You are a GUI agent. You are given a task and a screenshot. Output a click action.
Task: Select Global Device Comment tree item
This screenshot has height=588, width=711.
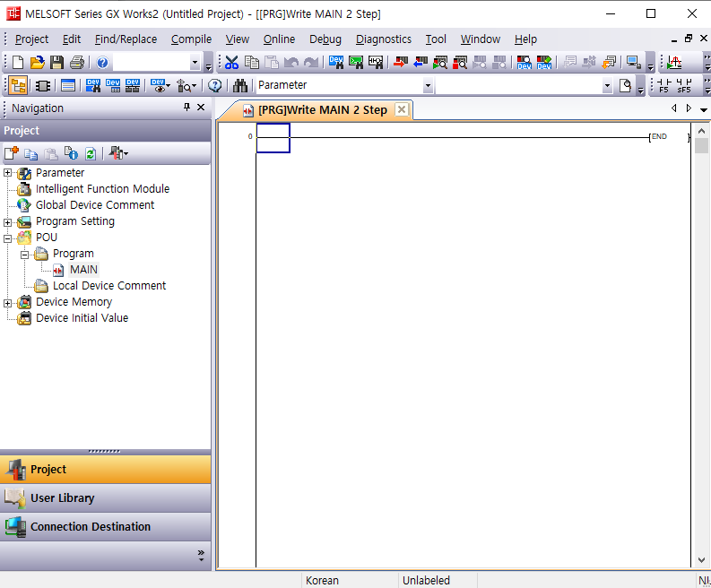[x=95, y=205]
